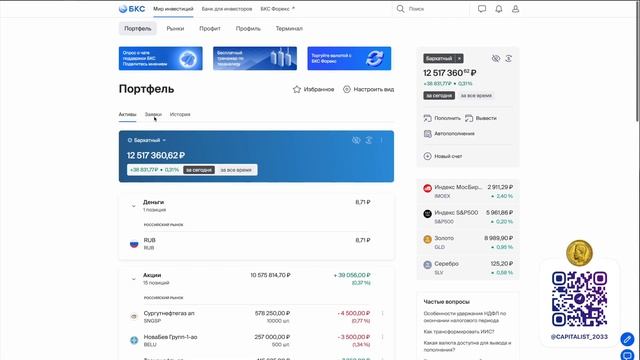
Task: Click the Настроить вид button
Action: tap(368, 89)
